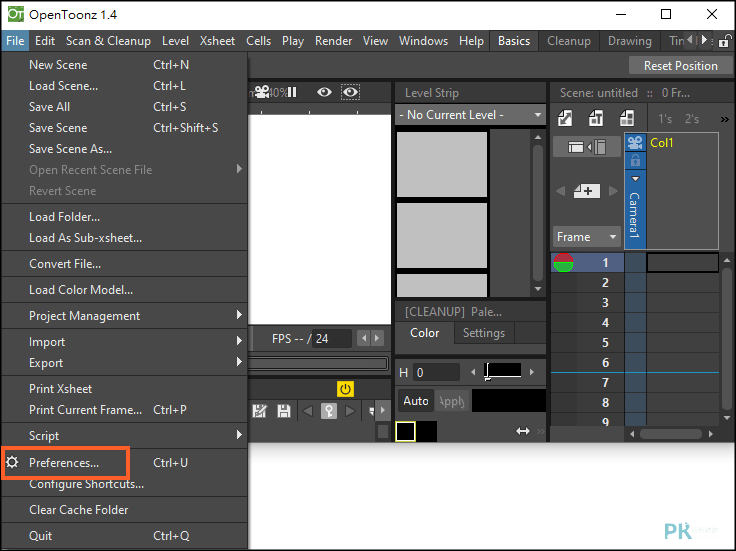Expand the Import submenu

coord(124,342)
